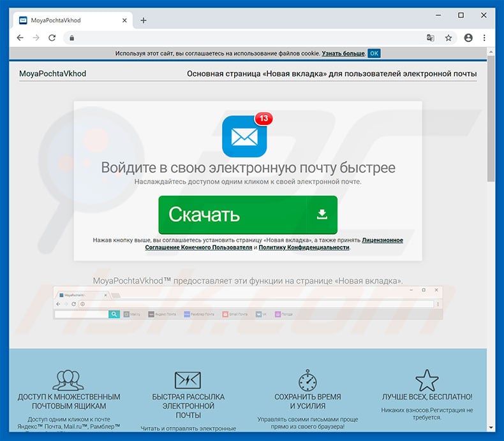Open the 'Узнать больше' cookie link
Image resolution: width=504 pixels, height=441 pixels.
343,54
